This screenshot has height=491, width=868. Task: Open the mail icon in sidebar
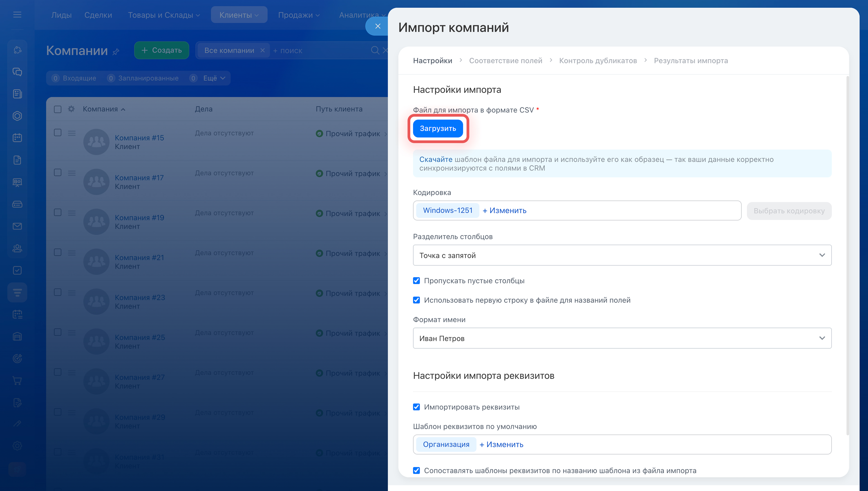pos(17,226)
